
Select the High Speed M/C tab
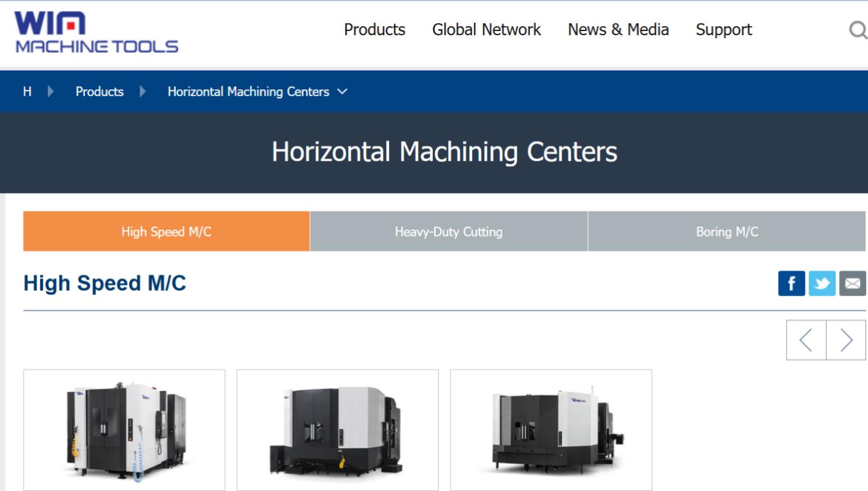pos(166,231)
